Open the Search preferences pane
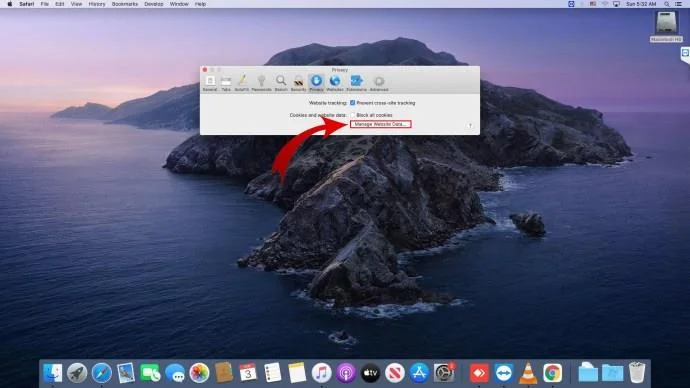Image resolution: width=690 pixels, height=388 pixels. click(281, 83)
